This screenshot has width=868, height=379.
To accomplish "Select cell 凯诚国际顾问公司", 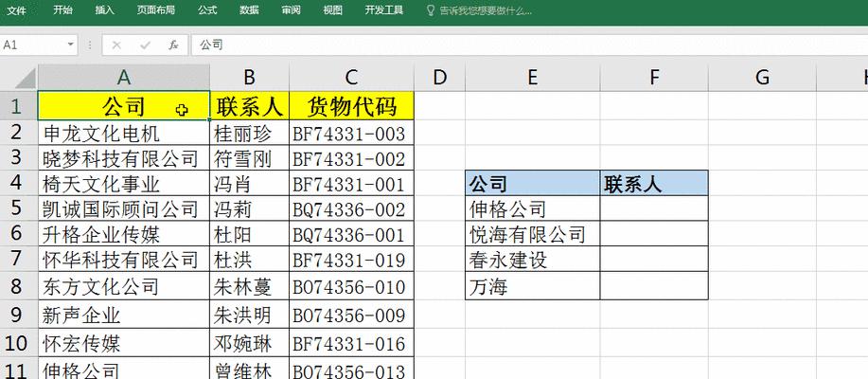I will [124, 208].
